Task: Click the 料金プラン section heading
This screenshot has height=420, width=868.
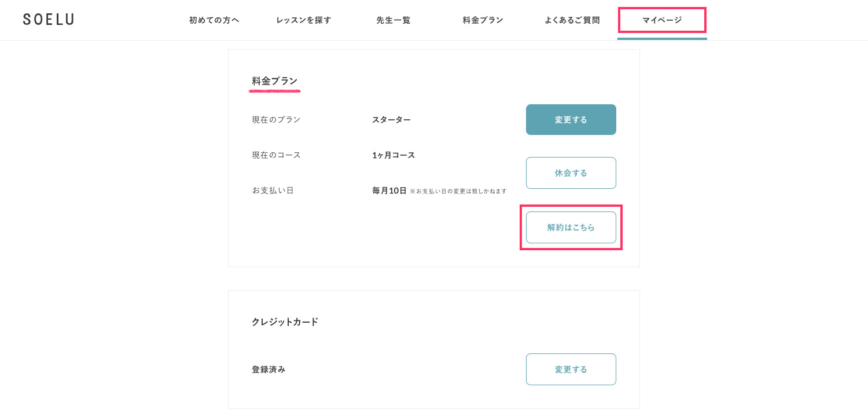Action: [275, 81]
